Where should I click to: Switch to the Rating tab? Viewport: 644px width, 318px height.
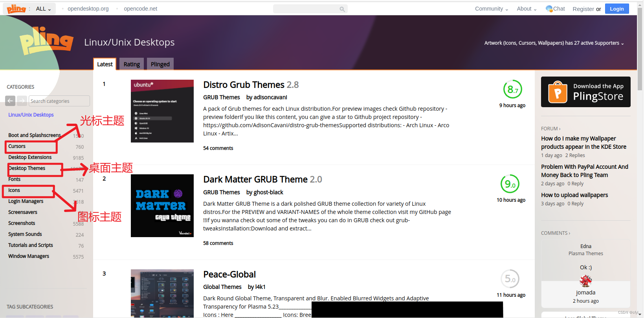tap(132, 64)
